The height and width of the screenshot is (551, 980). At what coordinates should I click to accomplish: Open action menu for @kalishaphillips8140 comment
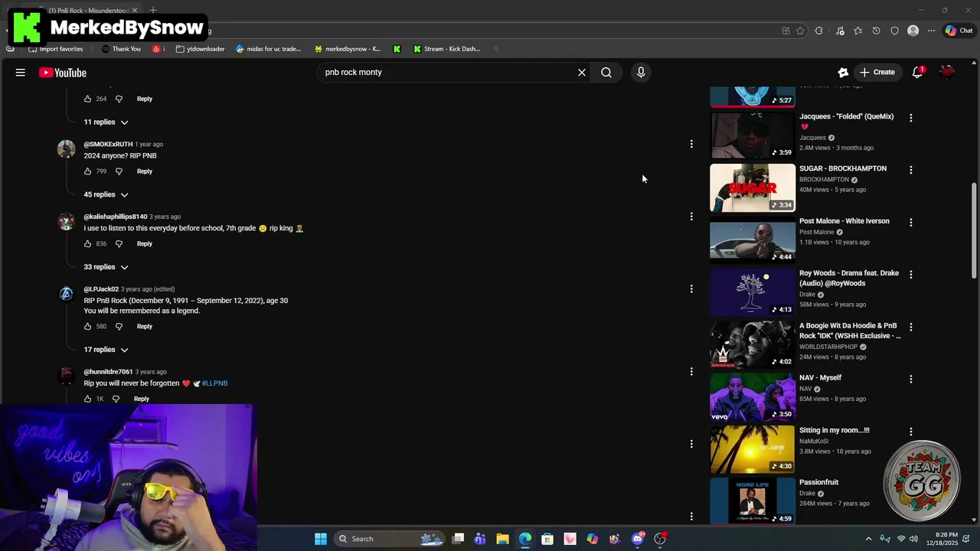tap(691, 217)
